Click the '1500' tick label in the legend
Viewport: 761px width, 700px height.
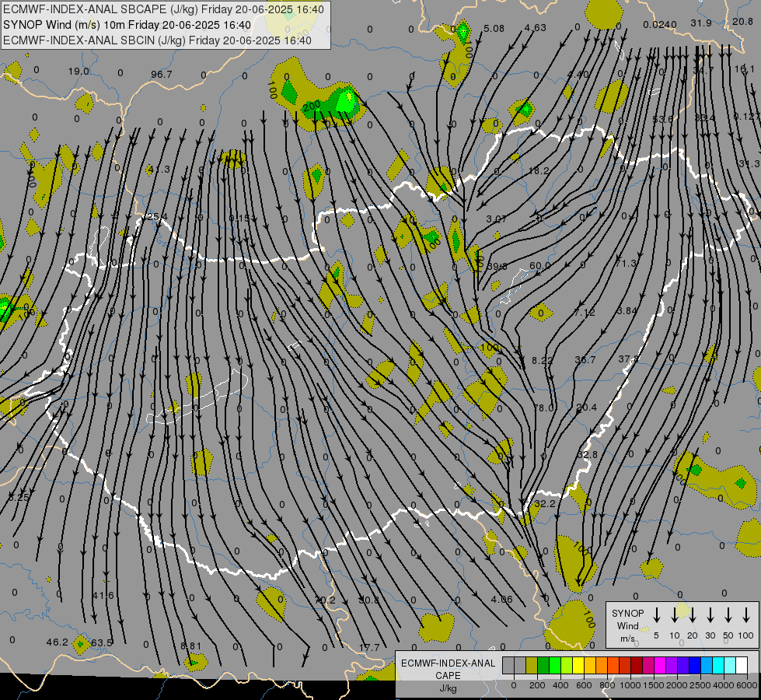653,685
